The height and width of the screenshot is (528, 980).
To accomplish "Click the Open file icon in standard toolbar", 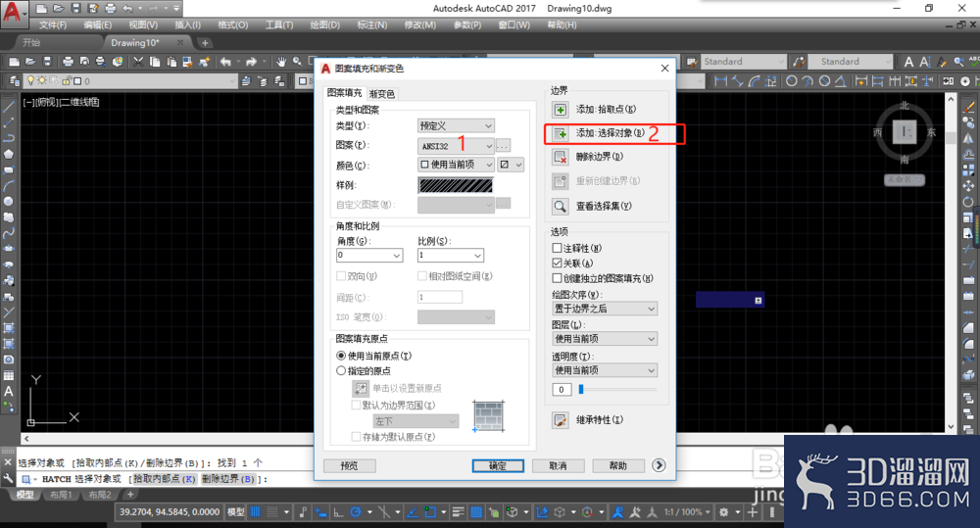I will (x=30, y=62).
